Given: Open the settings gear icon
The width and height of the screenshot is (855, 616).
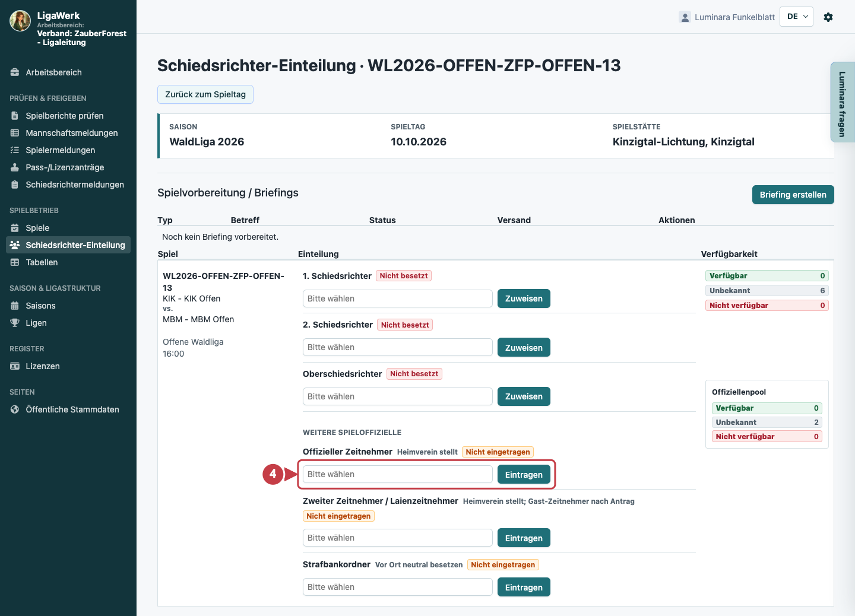Looking at the screenshot, I should pos(828,17).
